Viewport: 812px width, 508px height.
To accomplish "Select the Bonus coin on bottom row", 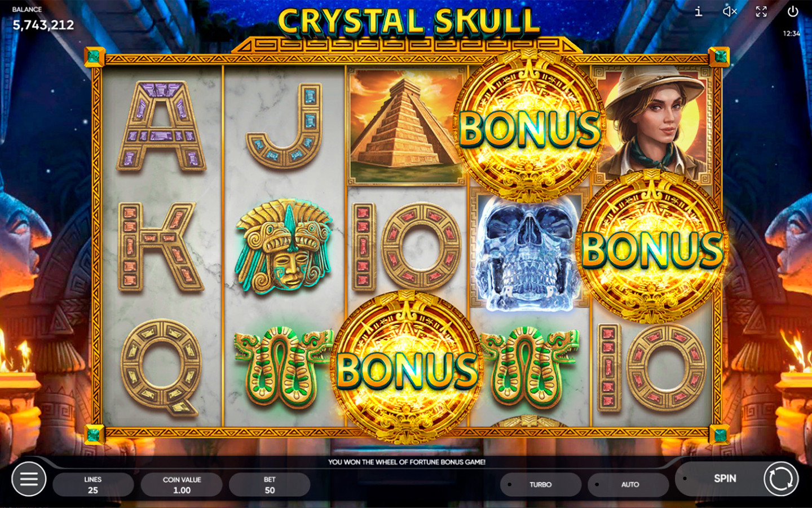I will point(407,367).
